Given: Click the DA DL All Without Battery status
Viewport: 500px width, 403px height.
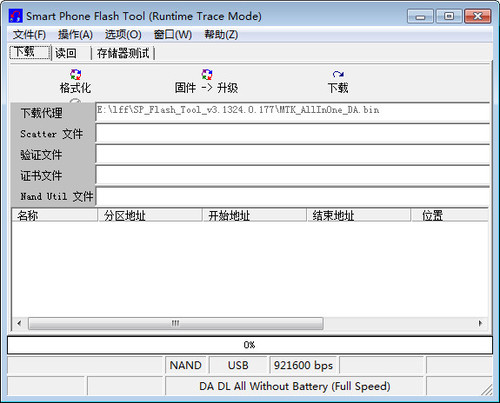Looking at the screenshot, I should coord(295,386).
